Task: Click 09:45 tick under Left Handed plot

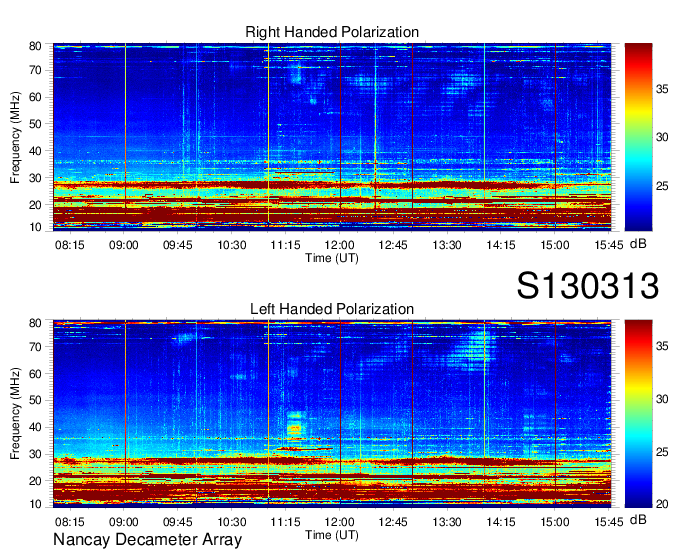Action: [x=177, y=522]
